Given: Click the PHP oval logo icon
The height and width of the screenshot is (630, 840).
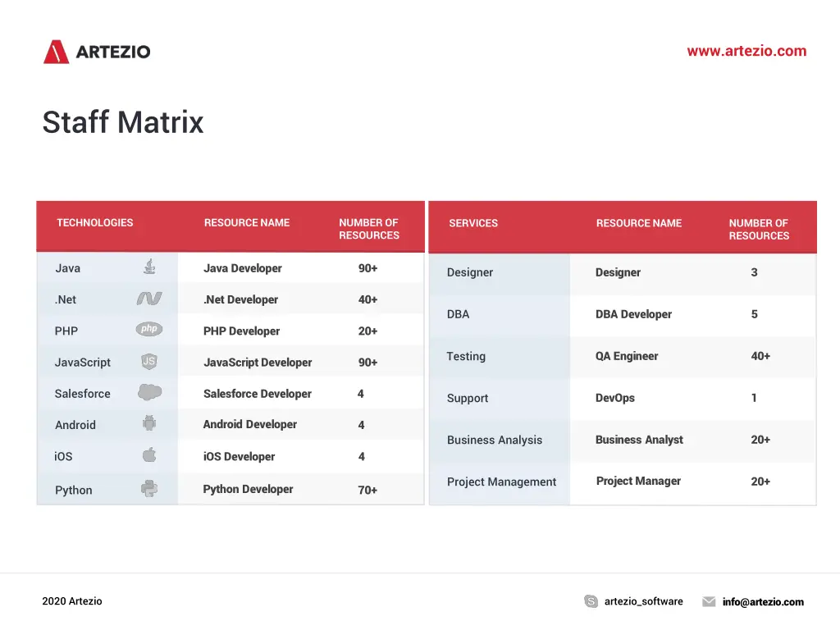Looking at the screenshot, I should tap(149, 329).
